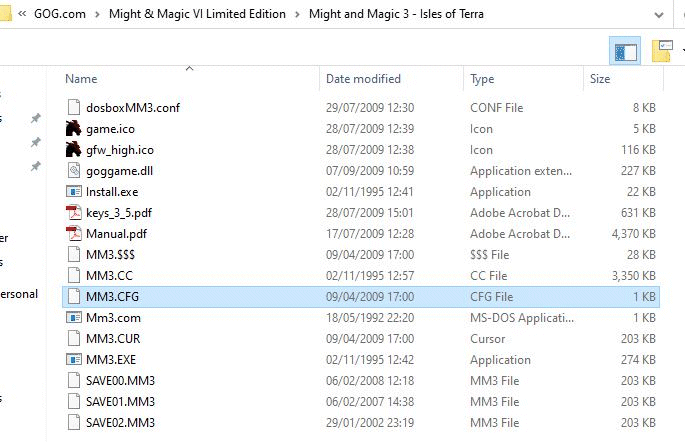Select the goggame.dll file name
The width and height of the screenshot is (685, 442).
[120, 171]
